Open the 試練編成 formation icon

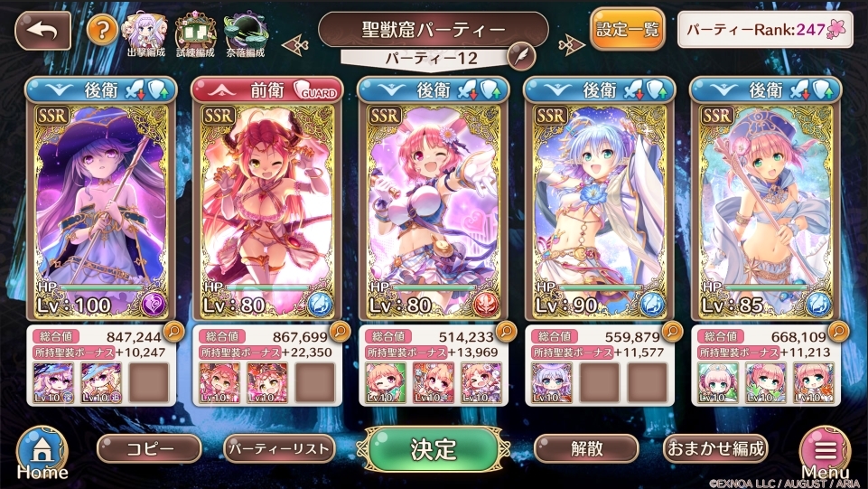tap(195, 35)
